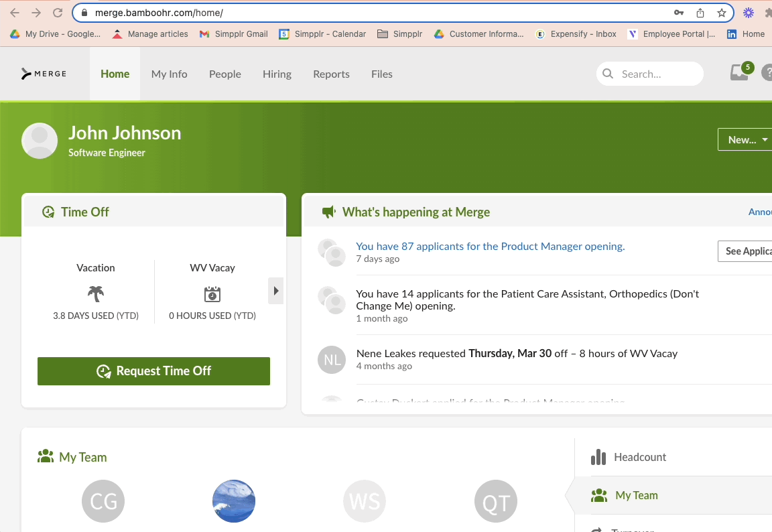Click the search magnifier icon
This screenshot has width=772, height=532.
click(x=607, y=74)
